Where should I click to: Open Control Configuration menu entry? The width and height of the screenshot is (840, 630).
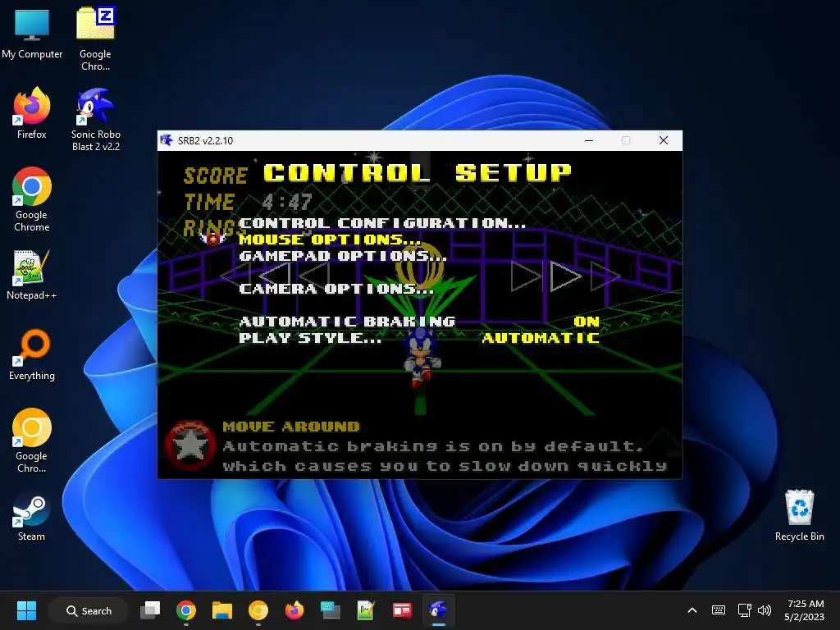382,223
